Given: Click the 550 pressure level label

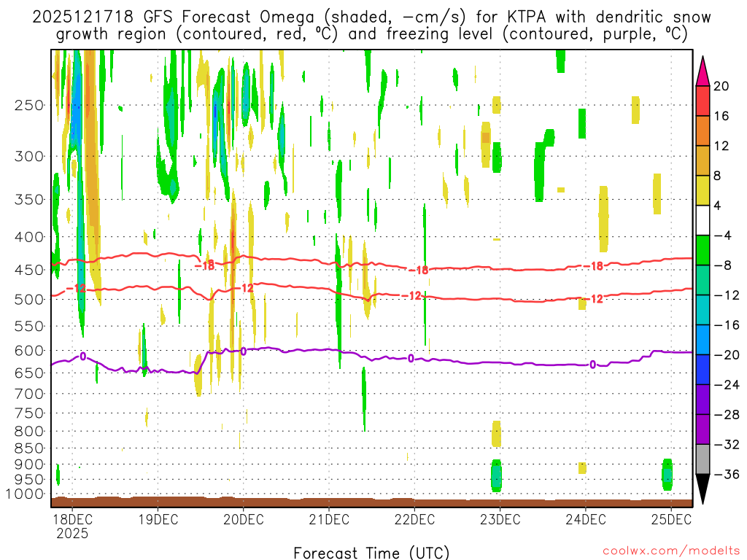Looking at the screenshot, I should (29, 326).
